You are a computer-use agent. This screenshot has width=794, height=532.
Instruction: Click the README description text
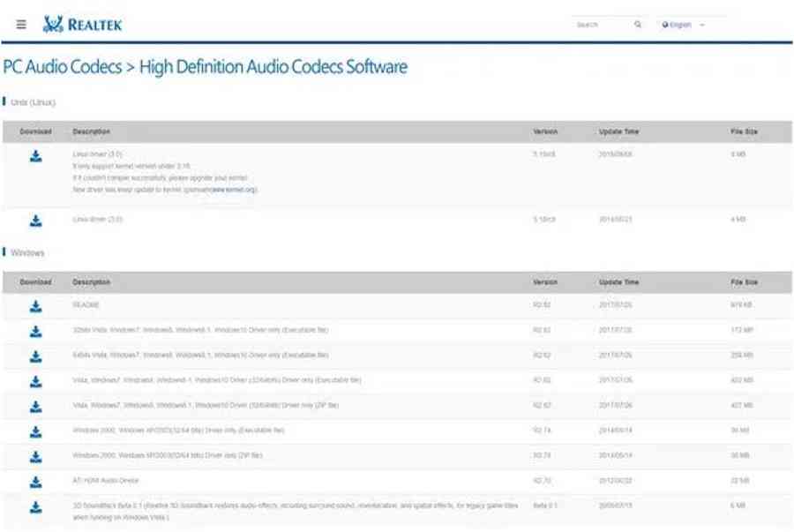coord(86,304)
